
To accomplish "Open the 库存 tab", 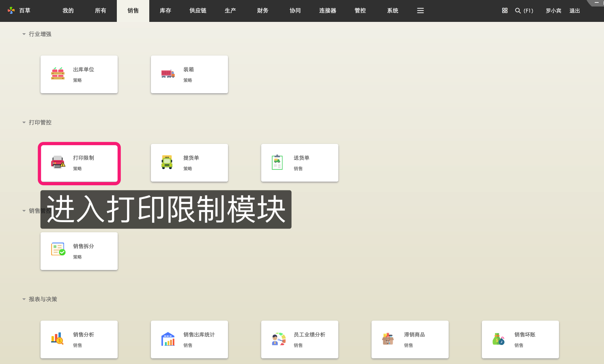I will point(166,11).
